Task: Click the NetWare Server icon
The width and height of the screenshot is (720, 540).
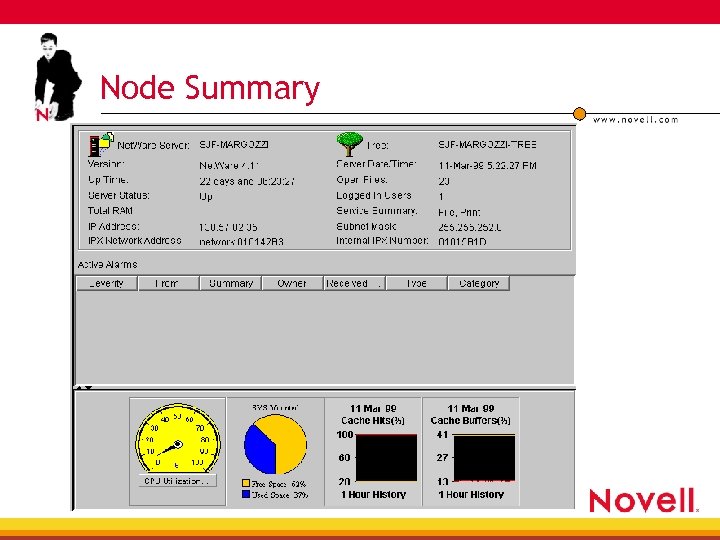Action: [101, 144]
